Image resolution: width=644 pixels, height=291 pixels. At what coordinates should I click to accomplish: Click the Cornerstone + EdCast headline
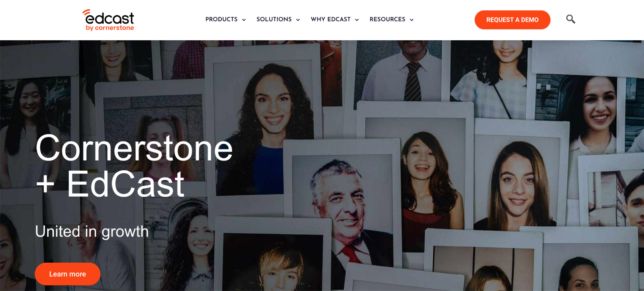click(134, 166)
